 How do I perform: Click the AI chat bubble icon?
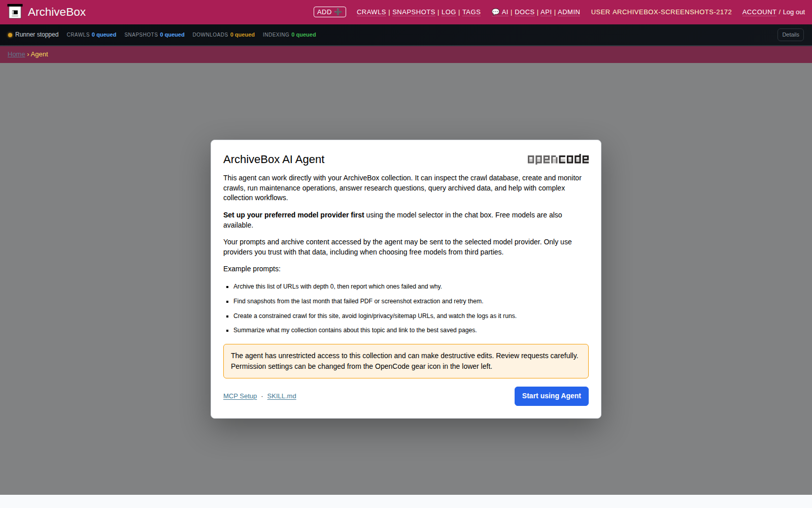click(495, 12)
